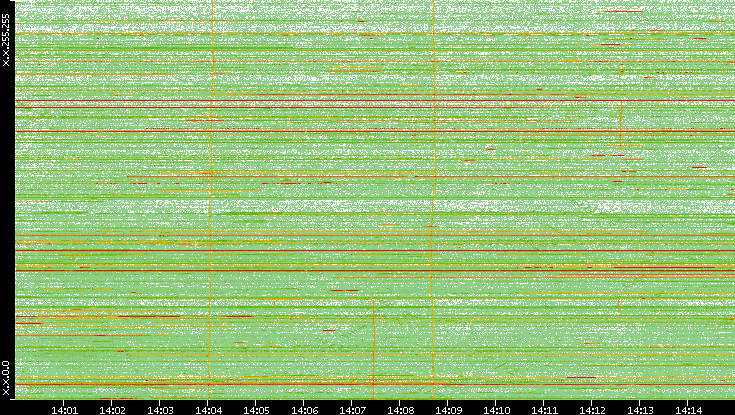
Task: Click the 14:11 time label
Action: coord(544,410)
